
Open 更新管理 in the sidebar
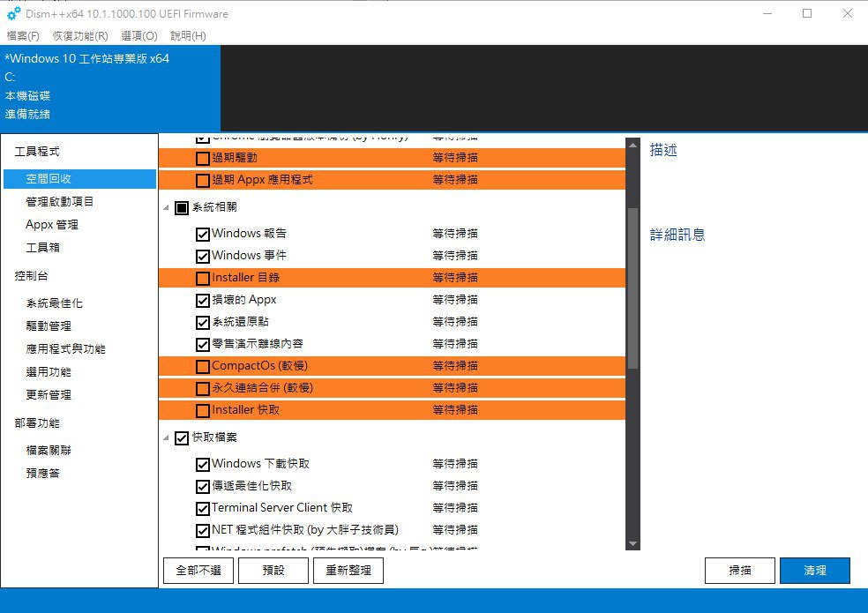[49, 395]
